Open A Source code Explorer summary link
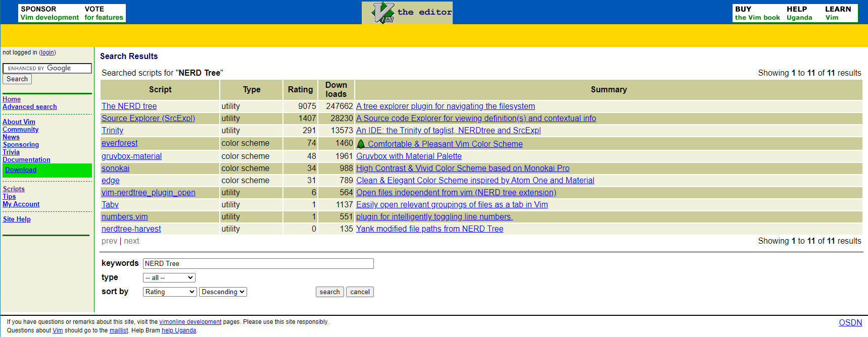Image resolution: width=868 pixels, height=337 pixels. 476,119
